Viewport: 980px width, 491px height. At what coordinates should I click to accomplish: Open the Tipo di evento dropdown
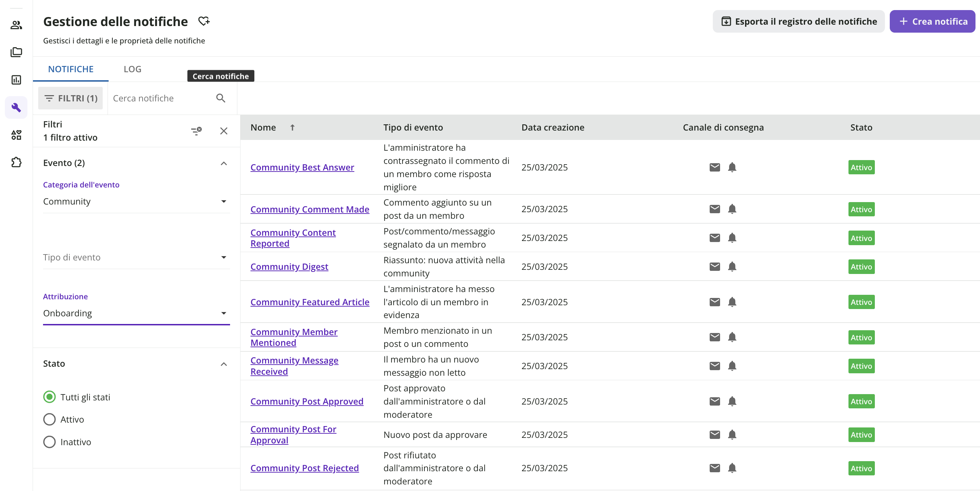pyautogui.click(x=136, y=257)
